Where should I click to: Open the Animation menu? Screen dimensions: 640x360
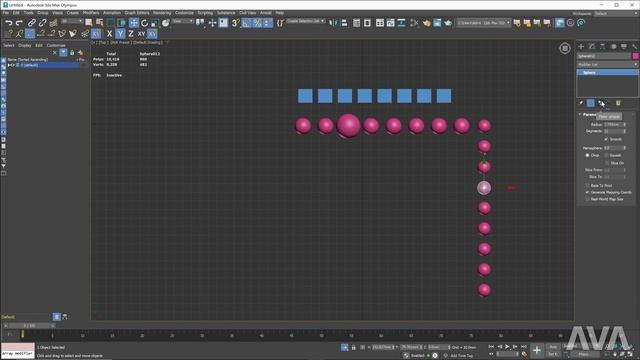(x=111, y=13)
